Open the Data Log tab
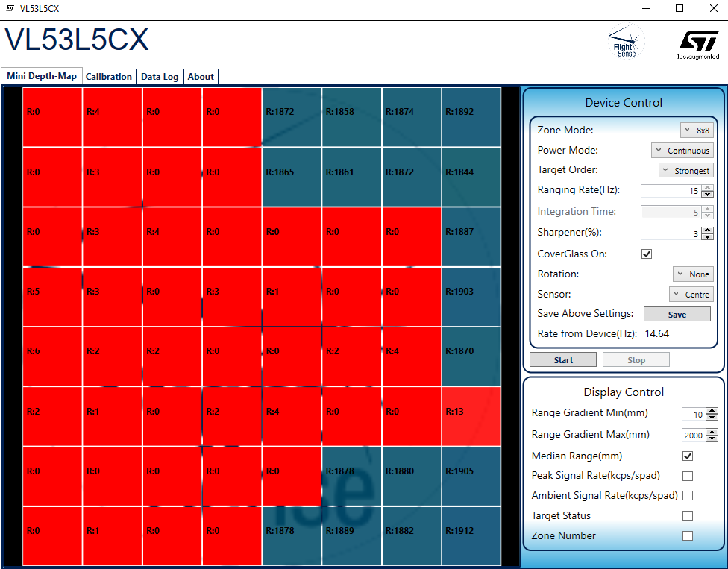This screenshot has height=569, width=728. point(160,77)
